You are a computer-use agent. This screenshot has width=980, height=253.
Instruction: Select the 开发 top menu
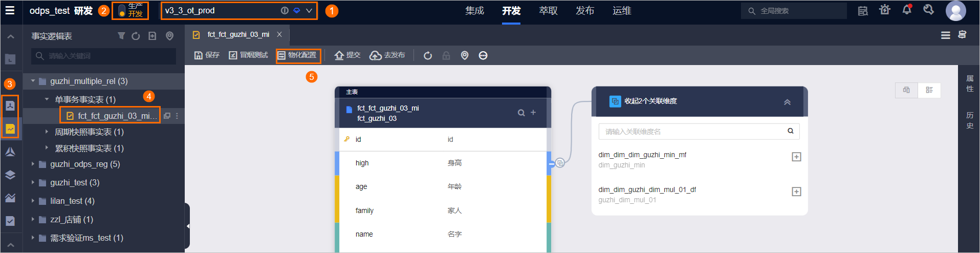pos(511,11)
